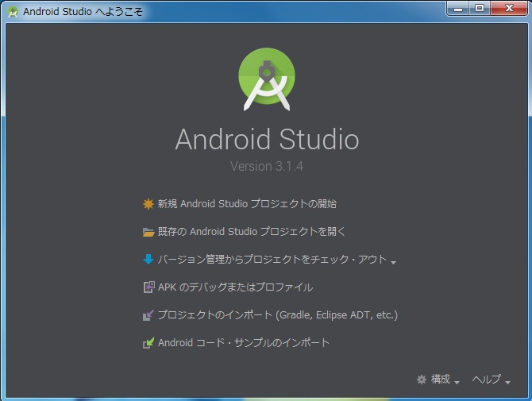Maximize the Android Studio welcome window

[480, 9]
